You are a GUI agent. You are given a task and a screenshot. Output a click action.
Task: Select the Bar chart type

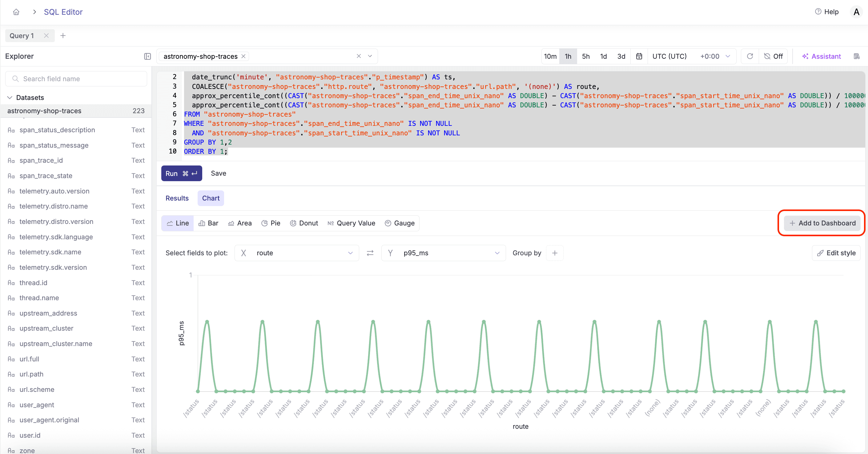[x=208, y=223]
